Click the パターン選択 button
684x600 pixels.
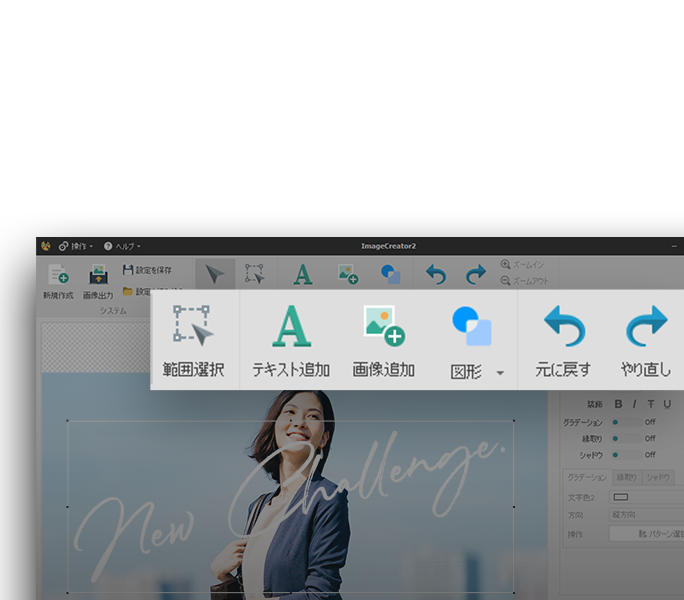pos(646,534)
